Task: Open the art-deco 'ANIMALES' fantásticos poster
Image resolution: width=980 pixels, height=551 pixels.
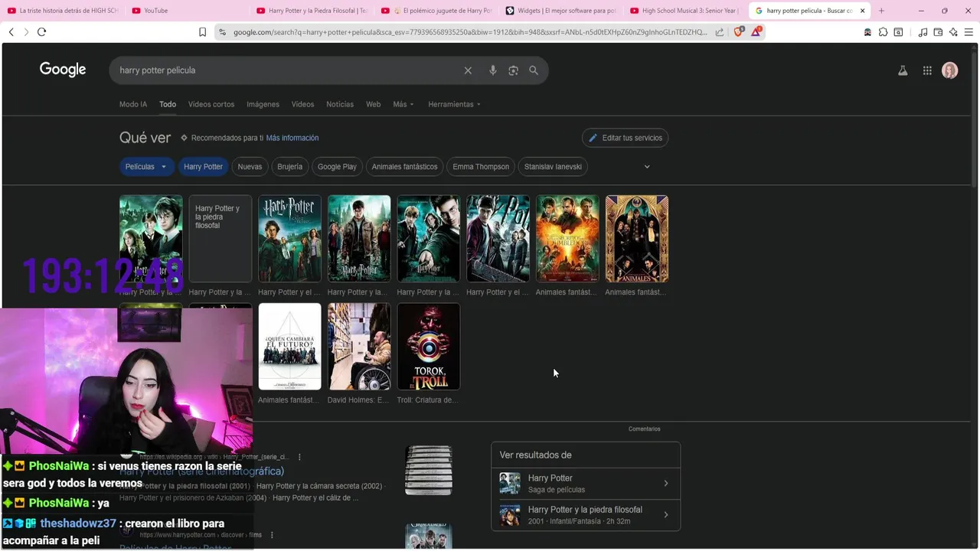Action: pos(637,239)
